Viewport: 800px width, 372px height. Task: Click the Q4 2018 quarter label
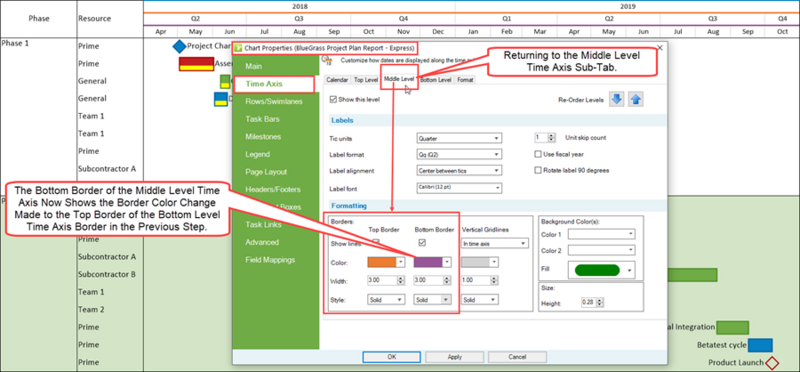tap(403, 18)
